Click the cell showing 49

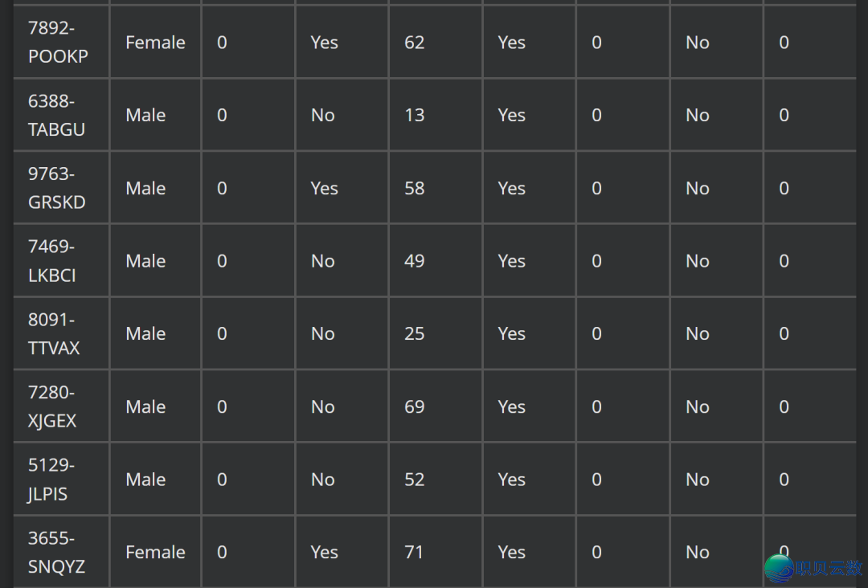click(415, 261)
